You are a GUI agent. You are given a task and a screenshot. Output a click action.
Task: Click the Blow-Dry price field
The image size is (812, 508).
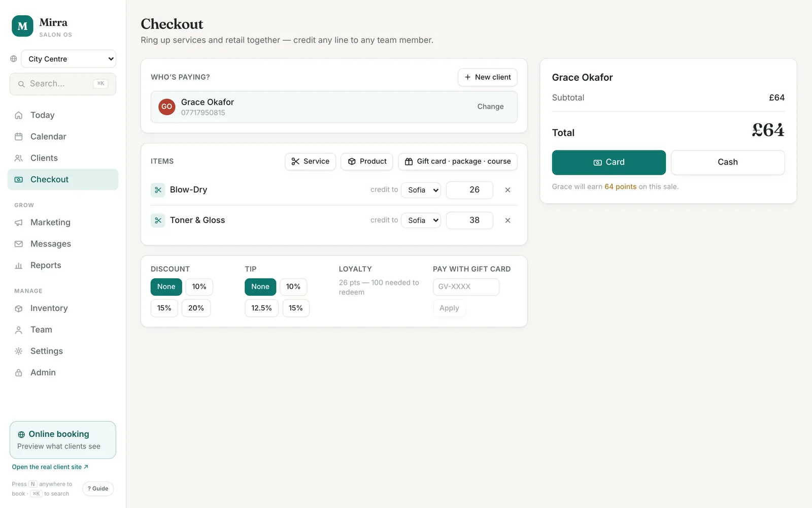coord(469,190)
